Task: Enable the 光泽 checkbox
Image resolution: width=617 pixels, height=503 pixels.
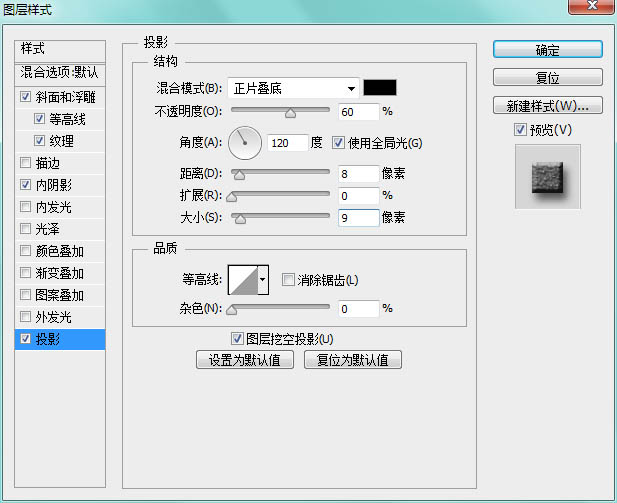Action: tap(26, 228)
